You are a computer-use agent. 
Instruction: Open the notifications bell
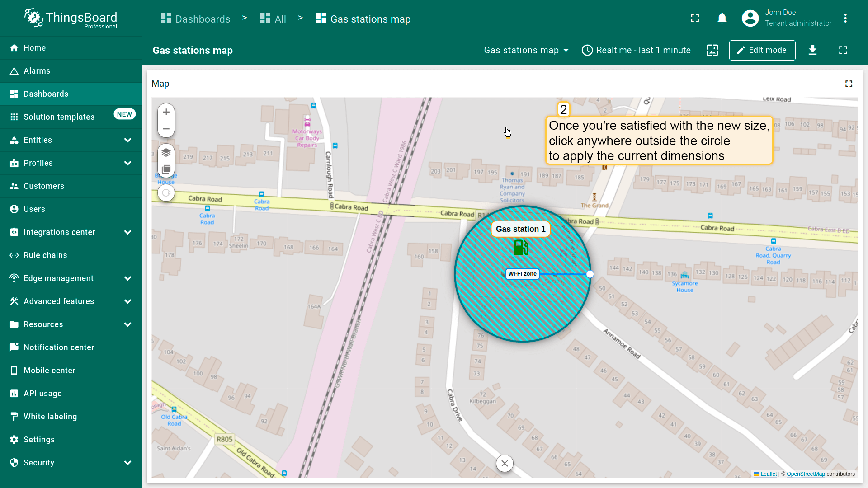[722, 19]
